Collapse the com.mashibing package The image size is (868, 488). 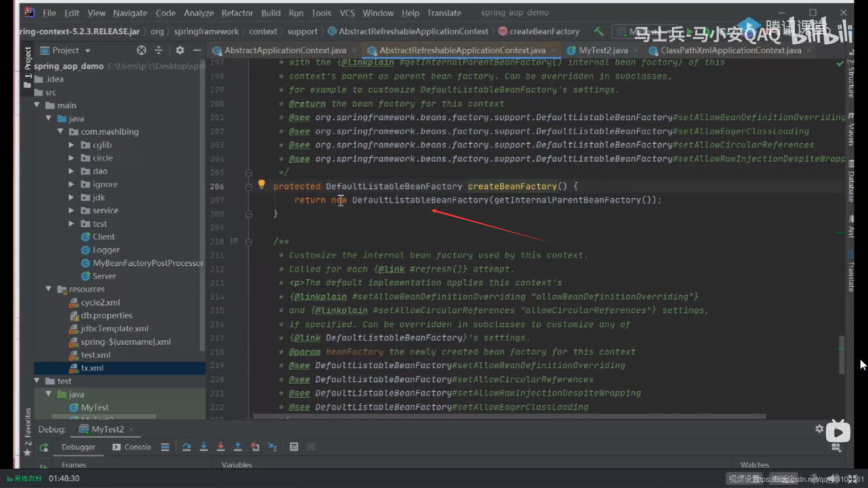[x=60, y=131]
